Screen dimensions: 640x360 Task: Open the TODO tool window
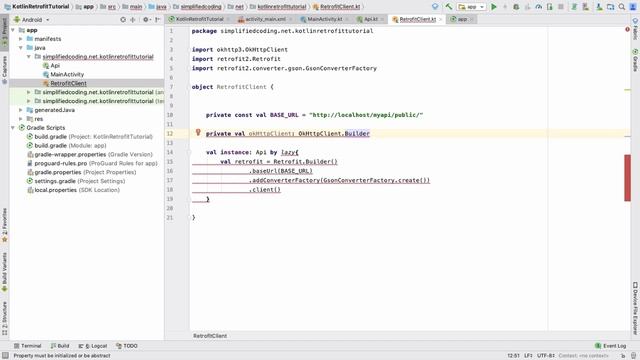127,346
